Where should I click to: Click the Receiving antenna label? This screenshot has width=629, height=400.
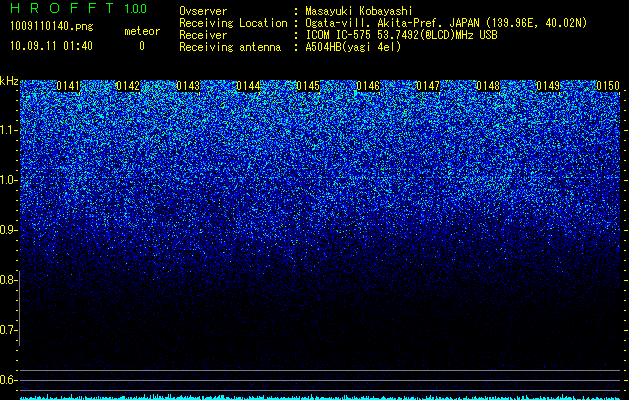click(x=230, y=47)
